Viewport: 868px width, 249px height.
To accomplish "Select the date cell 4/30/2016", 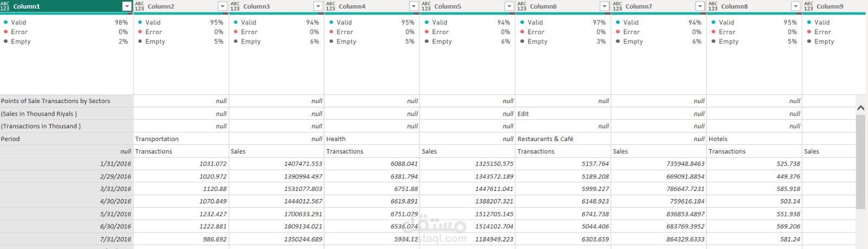I will click(x=66, y=201).
